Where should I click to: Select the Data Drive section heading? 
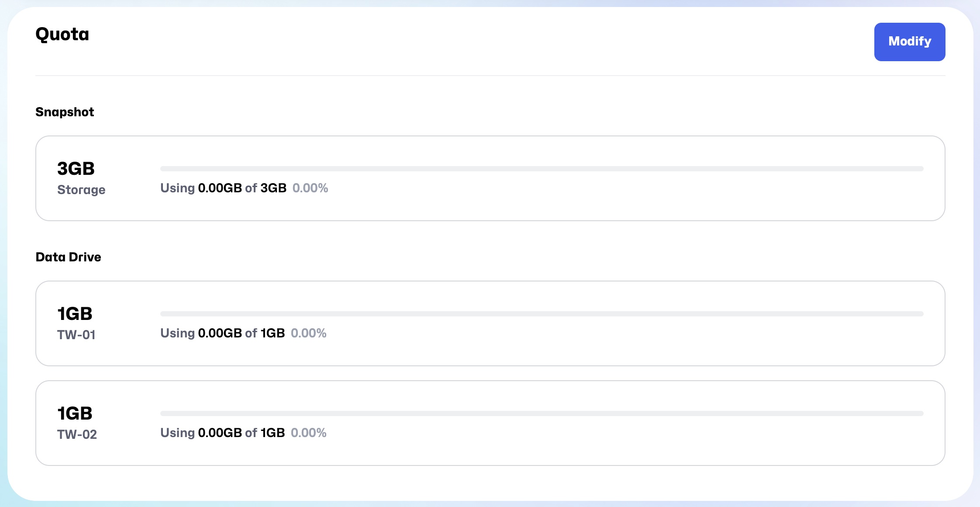[68, 257]
